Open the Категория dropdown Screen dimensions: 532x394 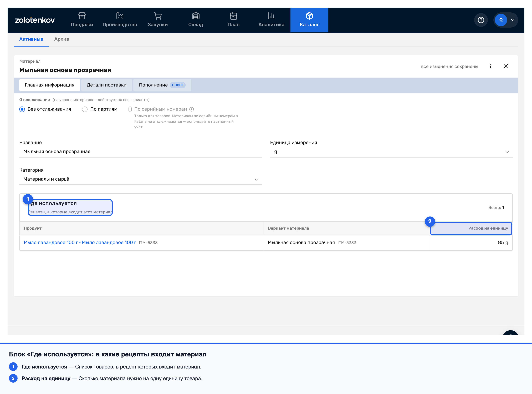point(140,179)
